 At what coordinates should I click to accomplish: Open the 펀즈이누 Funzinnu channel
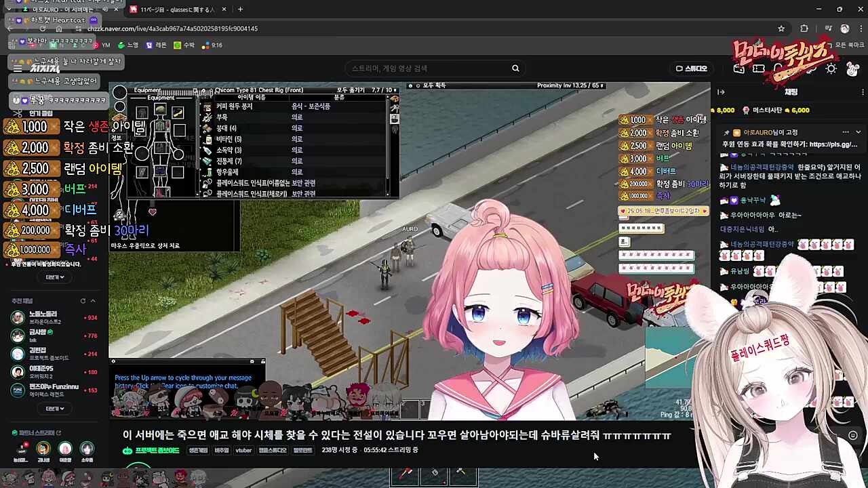tap(56, 390)
